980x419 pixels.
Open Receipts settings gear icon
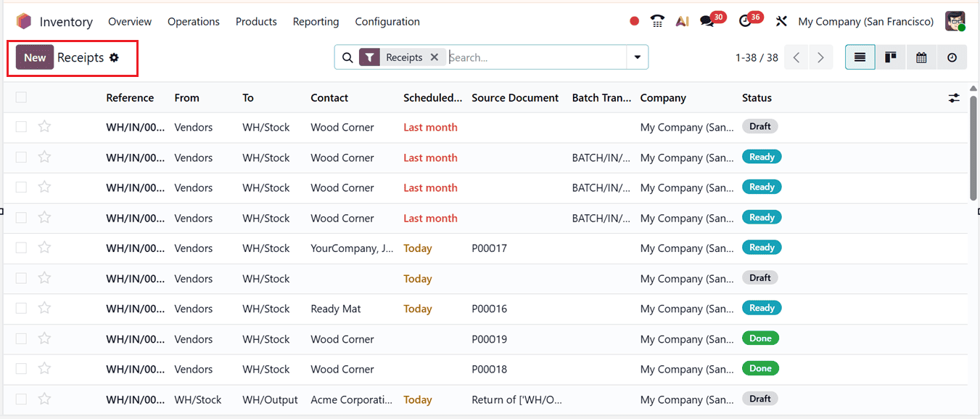[114, 57]
